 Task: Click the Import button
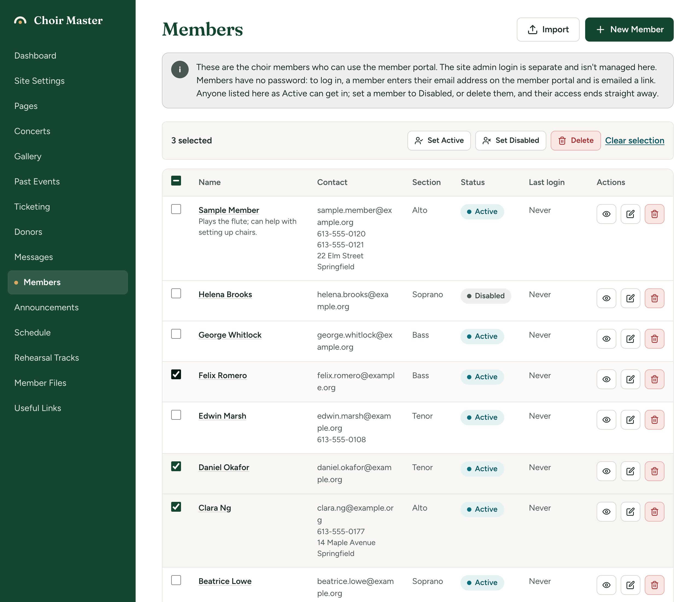548,30
